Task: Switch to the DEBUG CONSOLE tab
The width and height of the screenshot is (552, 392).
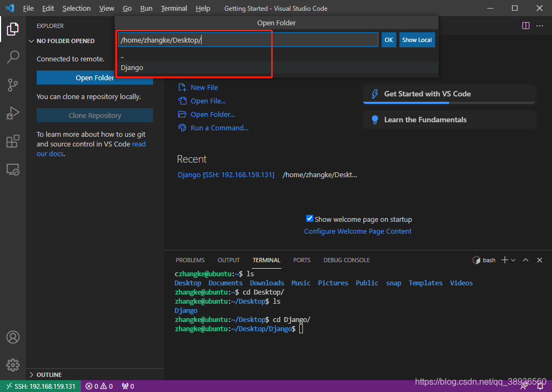Action: click(x=347, y=260)
